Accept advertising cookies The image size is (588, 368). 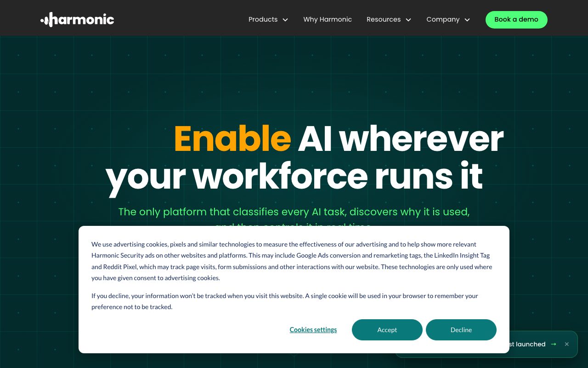pyautogui.click(x=387, y=330)
